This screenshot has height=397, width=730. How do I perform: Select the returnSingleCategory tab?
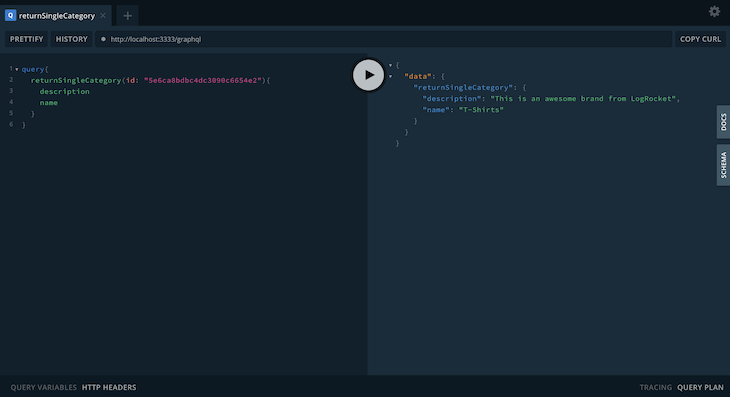pos(56,15)
